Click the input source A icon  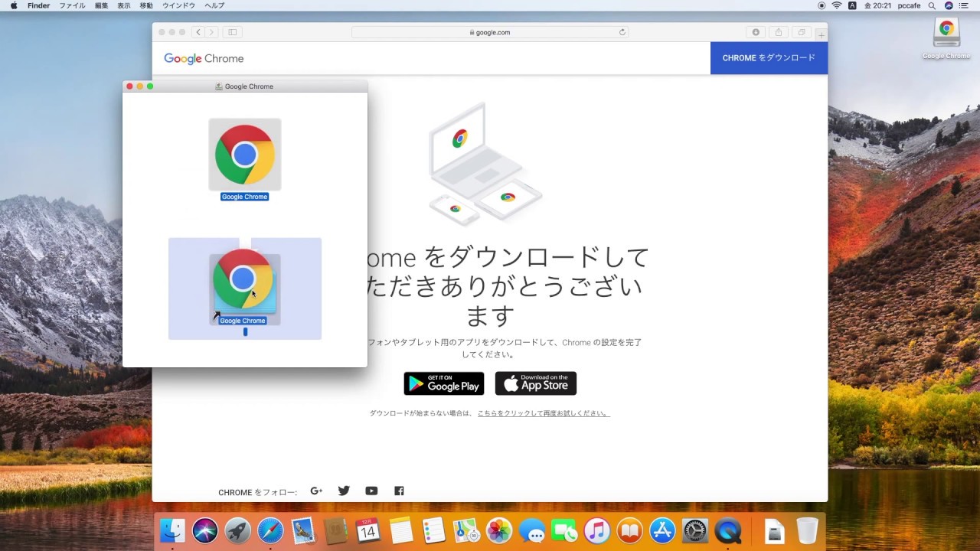point(852,5)
